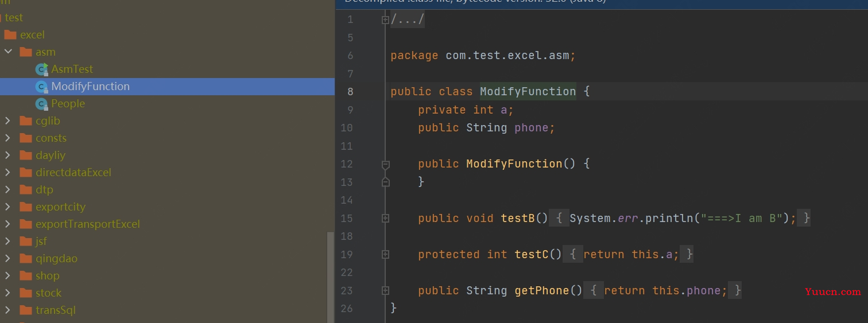Select the test folder
Screen dimensions: 868x323
(x=14, y=17)
